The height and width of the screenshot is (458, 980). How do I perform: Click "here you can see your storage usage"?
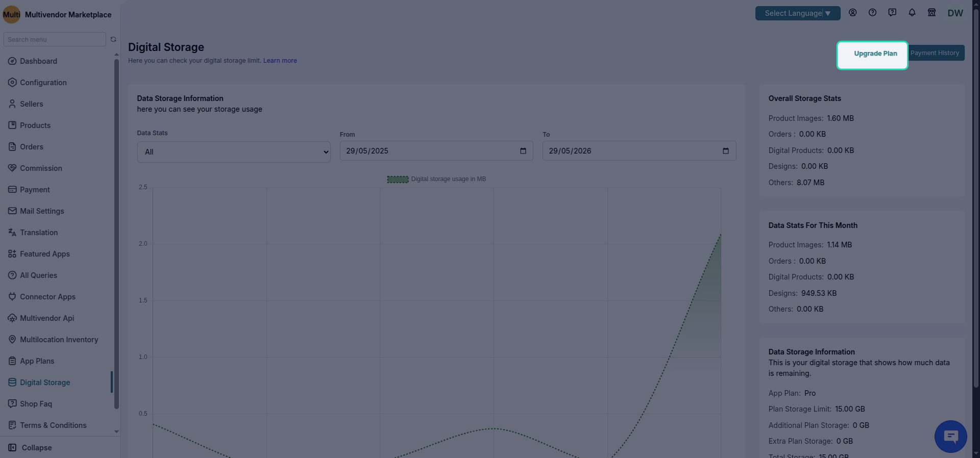point(200,109)
